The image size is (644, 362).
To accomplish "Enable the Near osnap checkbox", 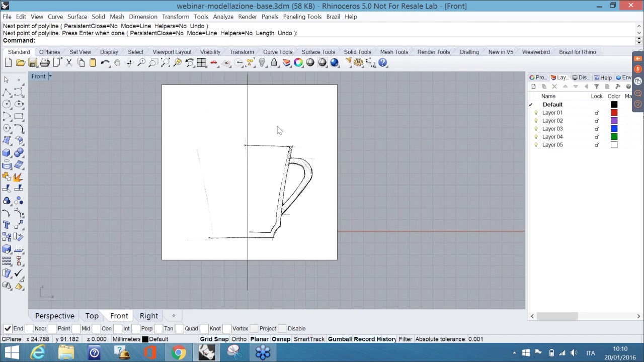I will 30,328.
